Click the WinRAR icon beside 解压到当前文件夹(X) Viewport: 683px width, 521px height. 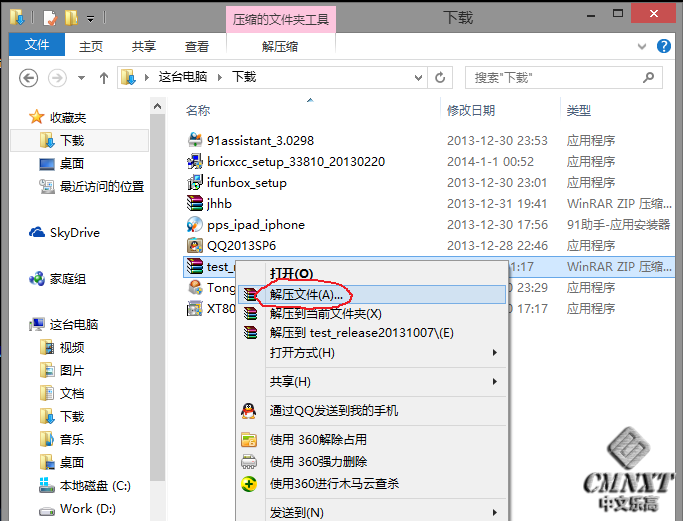pos(250,314)
